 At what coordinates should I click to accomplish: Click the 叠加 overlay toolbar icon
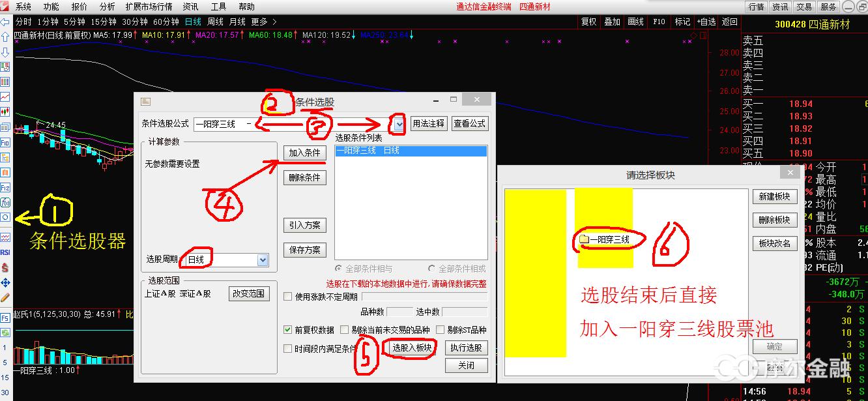click(x=612, y=22)
